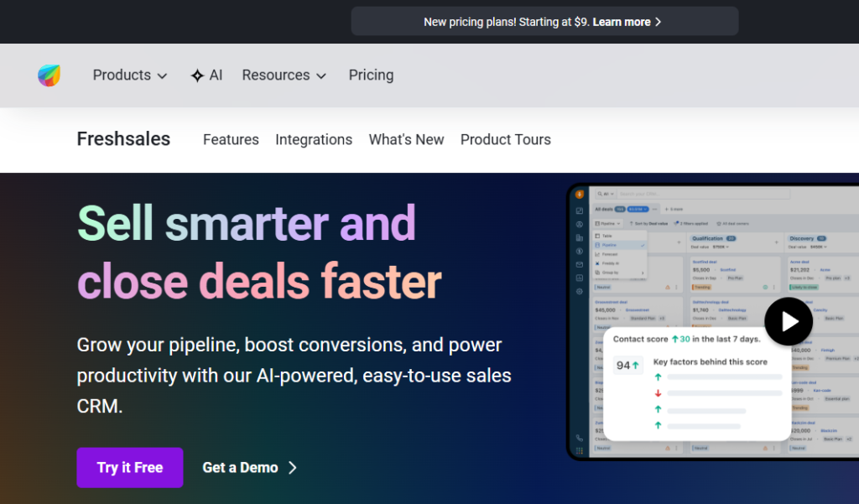Select Pricing in the main menu
Viewport: 859px width, 504px height.
[x=371, y=75]
